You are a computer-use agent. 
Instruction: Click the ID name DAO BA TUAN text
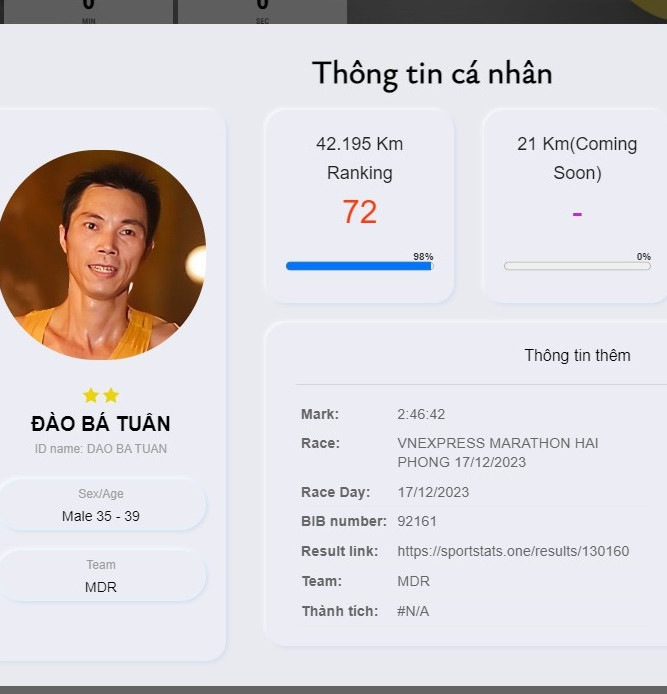(101, 449)
